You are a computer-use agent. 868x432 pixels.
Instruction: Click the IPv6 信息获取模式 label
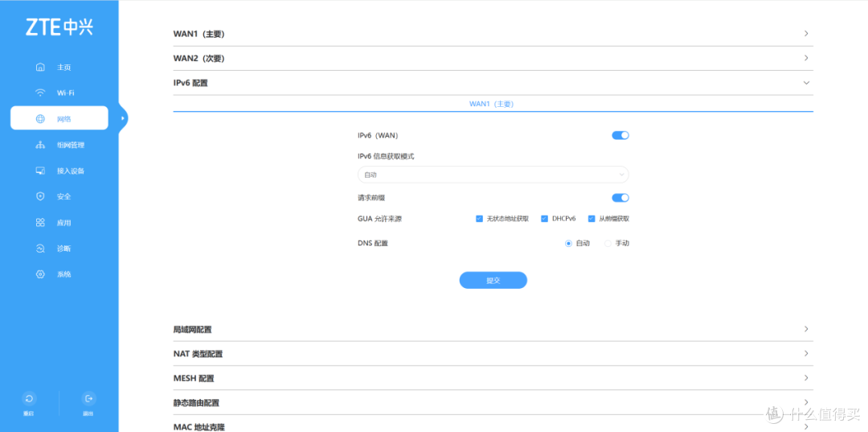pyautogui.click(x=386, y=156)
